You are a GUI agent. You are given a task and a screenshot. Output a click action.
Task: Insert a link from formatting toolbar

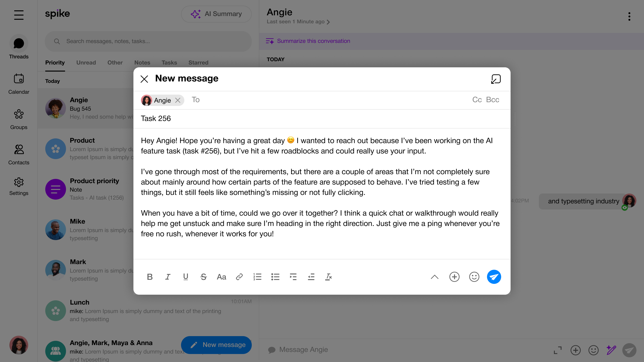coord(239,277)
